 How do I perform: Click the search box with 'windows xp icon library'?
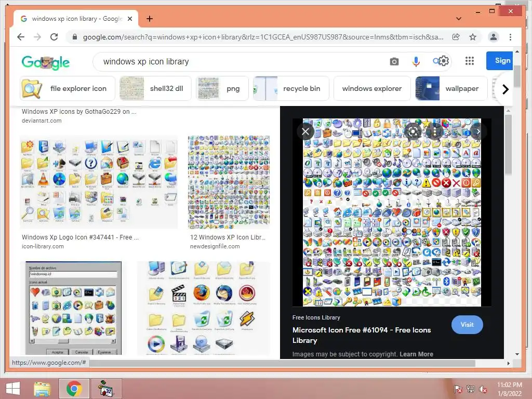point(237,61)
